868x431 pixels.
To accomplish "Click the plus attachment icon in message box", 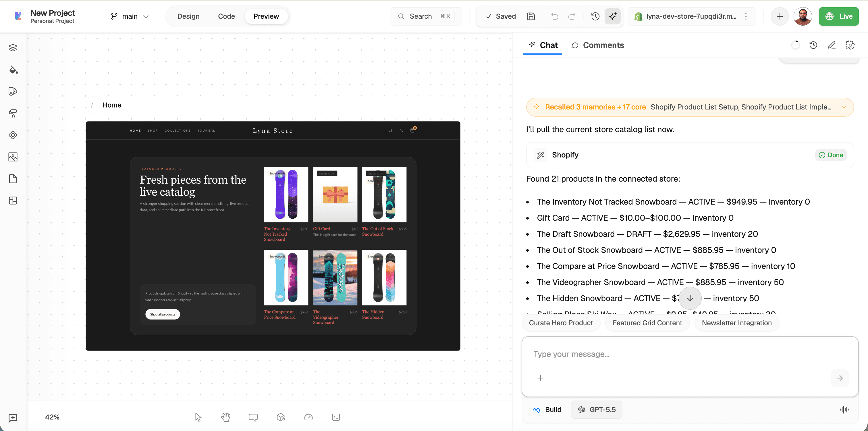I will pos(541,378).
